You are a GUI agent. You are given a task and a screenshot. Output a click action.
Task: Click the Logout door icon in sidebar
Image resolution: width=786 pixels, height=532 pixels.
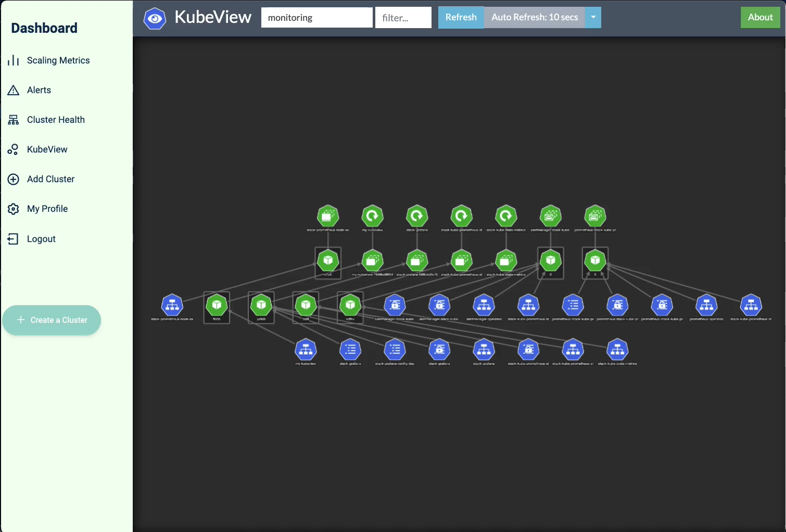pos(13,239)
